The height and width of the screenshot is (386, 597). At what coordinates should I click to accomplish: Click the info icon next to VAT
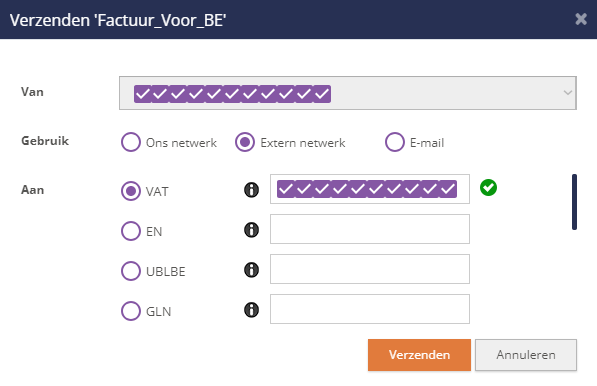click(x=251, y=190)
